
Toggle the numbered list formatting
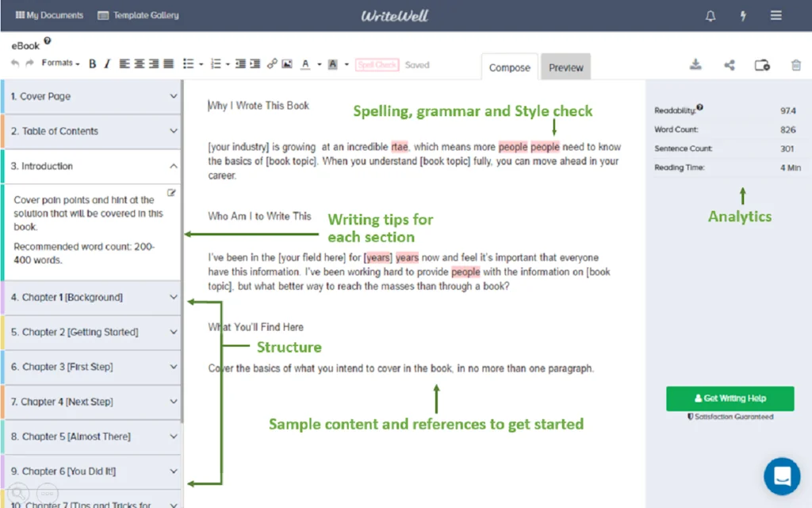click(215, 63)
